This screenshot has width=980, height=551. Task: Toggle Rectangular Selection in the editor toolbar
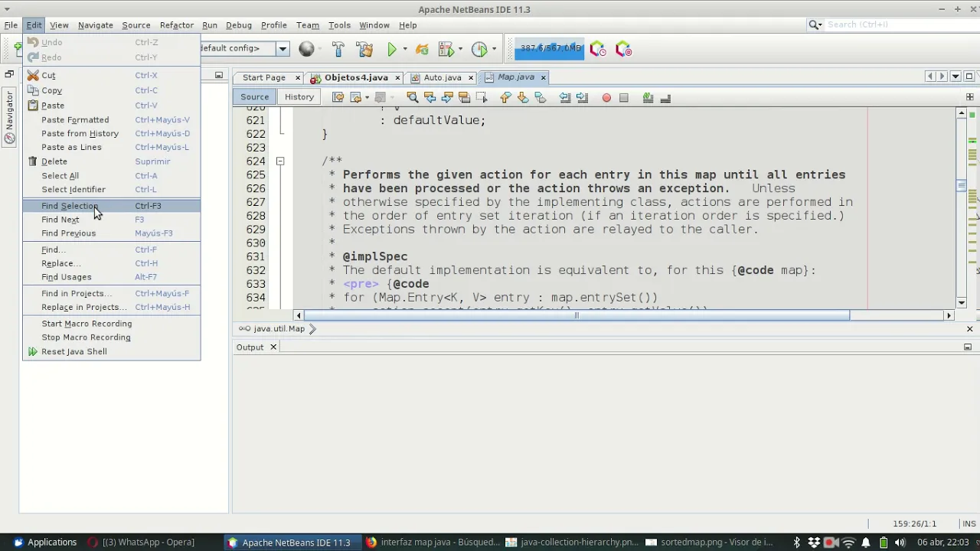point(481,97)
